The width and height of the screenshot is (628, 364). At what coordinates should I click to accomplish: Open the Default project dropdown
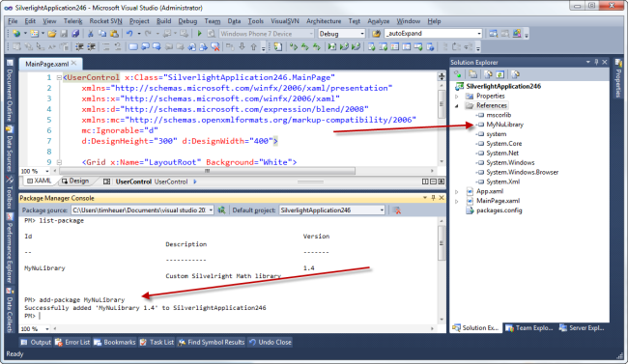[382, 210]
